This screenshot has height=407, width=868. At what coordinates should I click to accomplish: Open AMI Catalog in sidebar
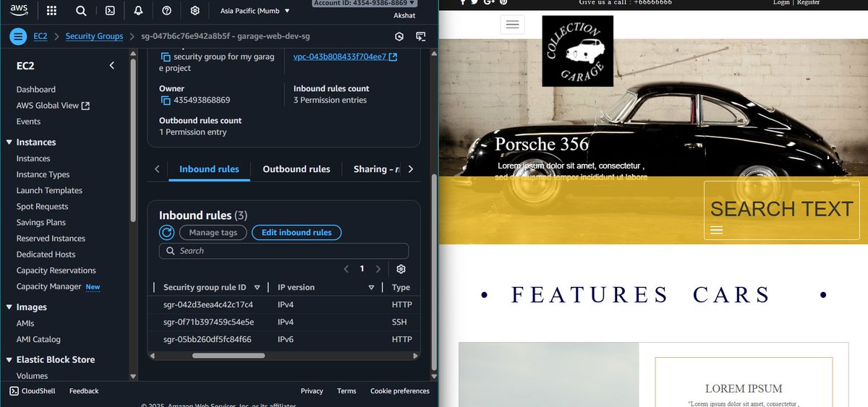click(38, 340)
